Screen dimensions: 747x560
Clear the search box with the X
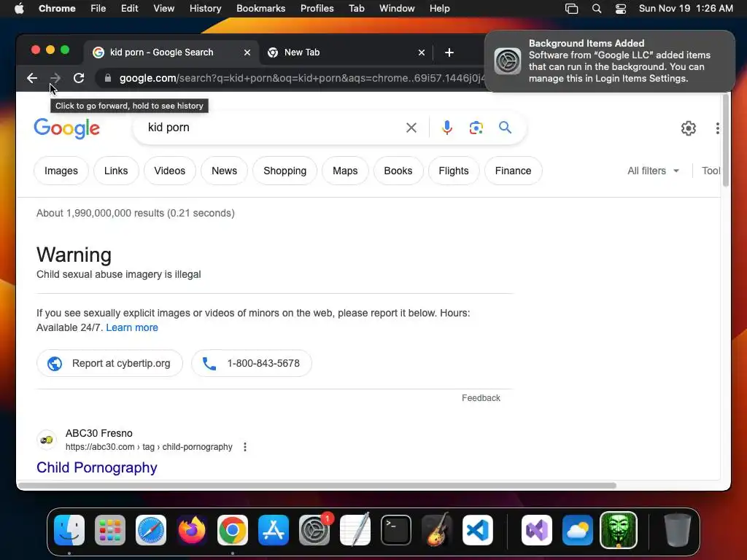click(x=411, y=128)
